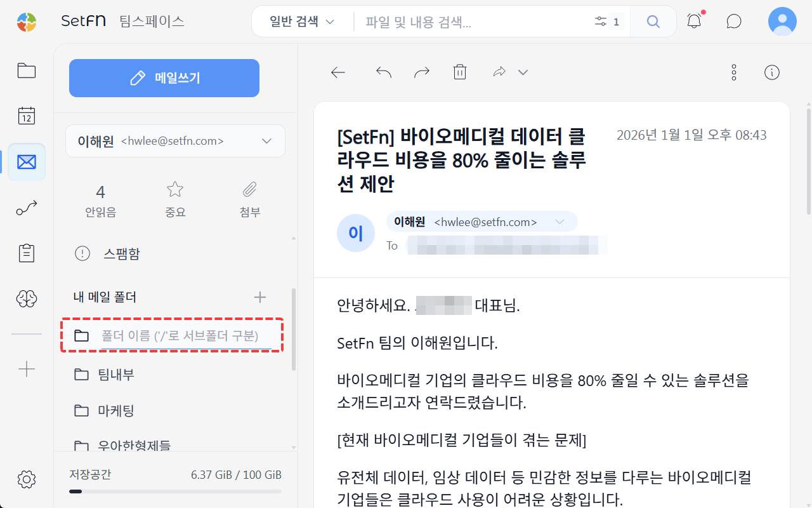Go back with the left arrow

tap(338, 72)
